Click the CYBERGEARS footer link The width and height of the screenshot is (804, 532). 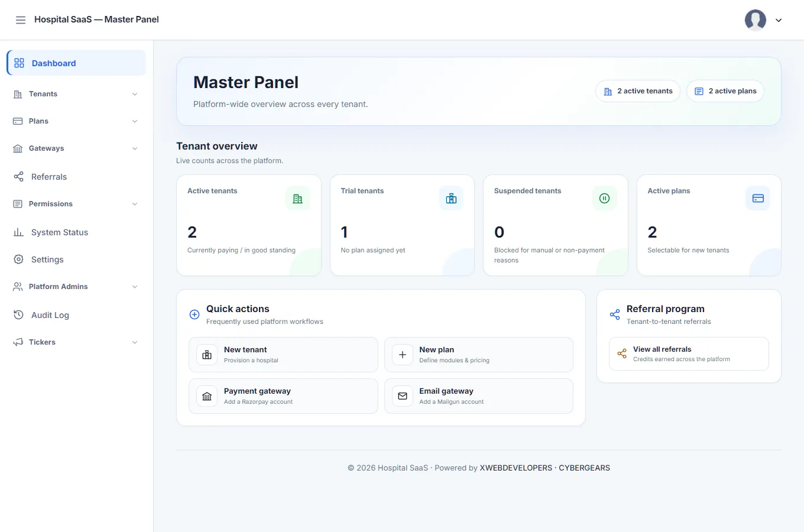pyautogui.click(x=584, y=468)
